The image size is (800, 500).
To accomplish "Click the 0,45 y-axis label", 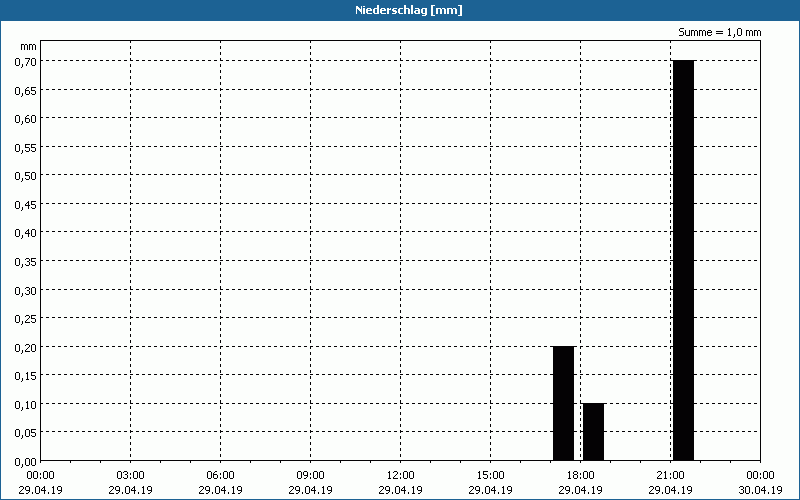I will [26, 204].
